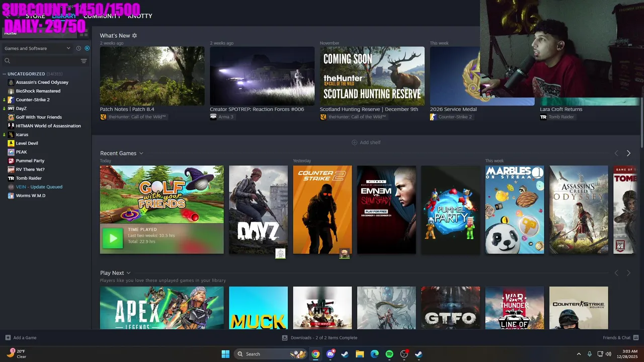Image resolution: width=644 pixels, height=362 pixels.
Task: Open Google Chrome from the taskbar
Action: click(x=315, y=354)
